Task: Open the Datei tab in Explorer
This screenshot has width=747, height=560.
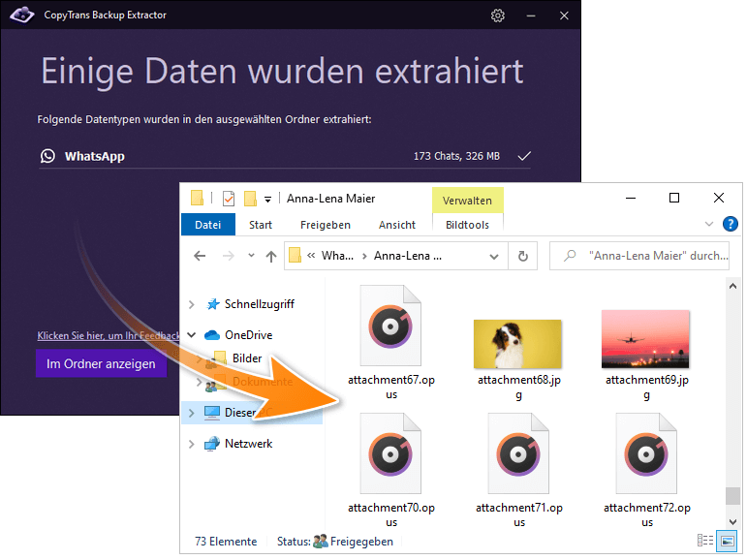Action: [x=207, y=225]
